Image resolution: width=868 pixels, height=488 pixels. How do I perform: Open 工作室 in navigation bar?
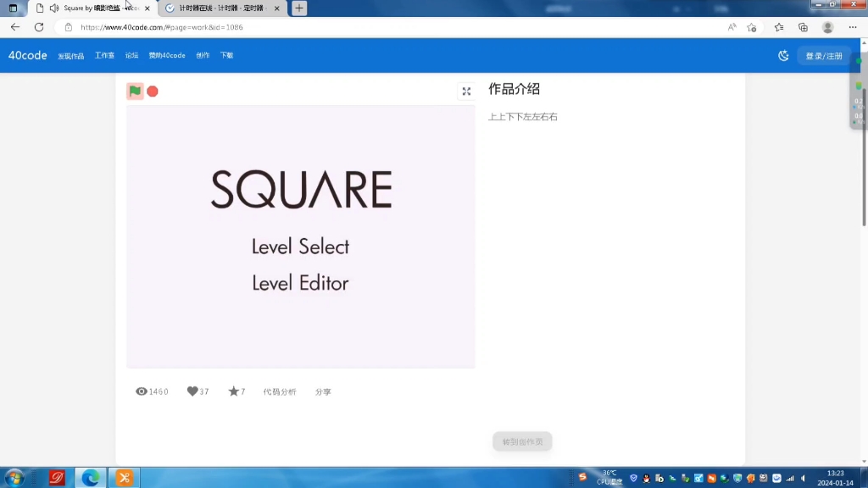(104, 55)
